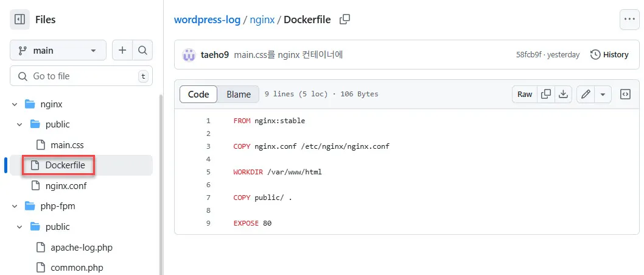The height and width of the screenshot is (275, 644).
Task: Click the COPY nginx.conf code line
Action: tap(311, 146)
